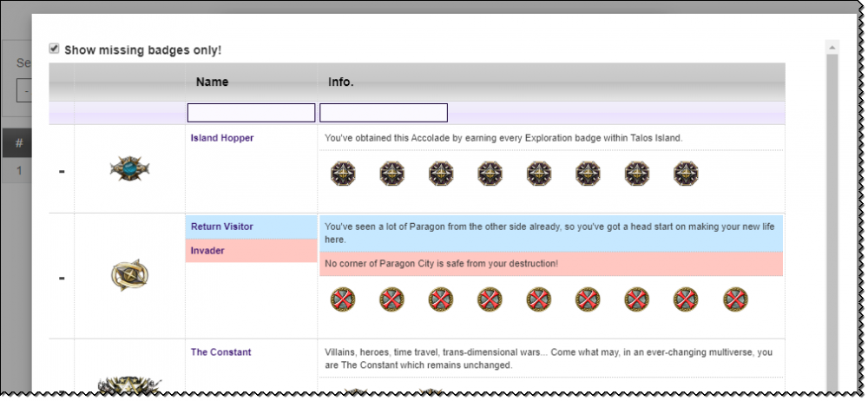This screenshot has height=401, width=868.
Task: Sort by the Info. column header
Action: click(x=340, y=82)
